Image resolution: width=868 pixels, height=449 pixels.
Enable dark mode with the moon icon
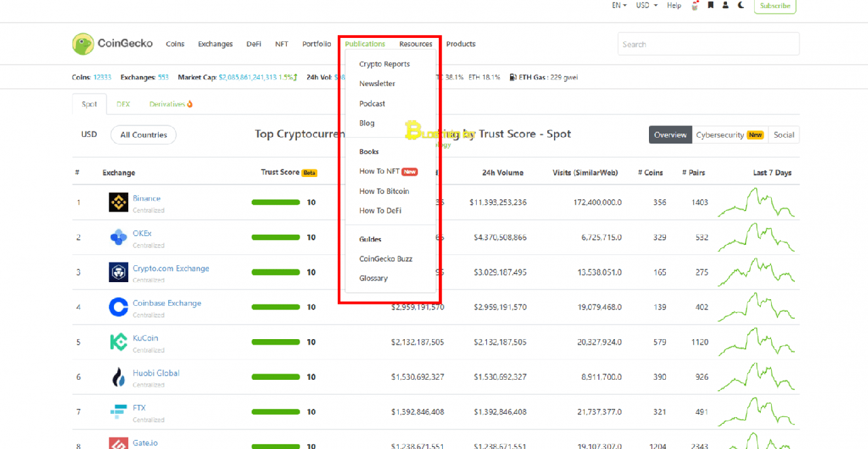tap(741, 5)
